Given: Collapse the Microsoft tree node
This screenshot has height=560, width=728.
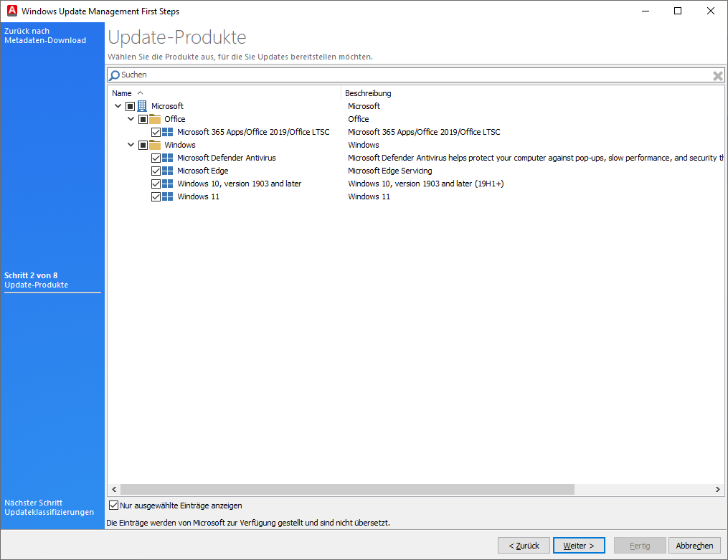Looking at the screenshot, I should click(118, 105).
